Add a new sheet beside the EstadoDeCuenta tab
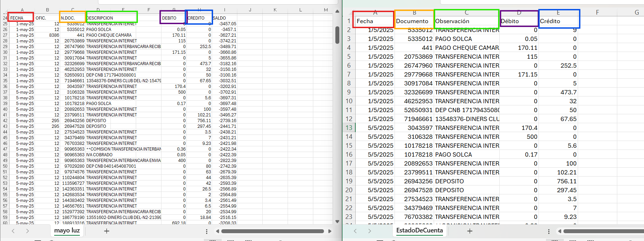Screen dimensions: 644x241 point(470,231)
